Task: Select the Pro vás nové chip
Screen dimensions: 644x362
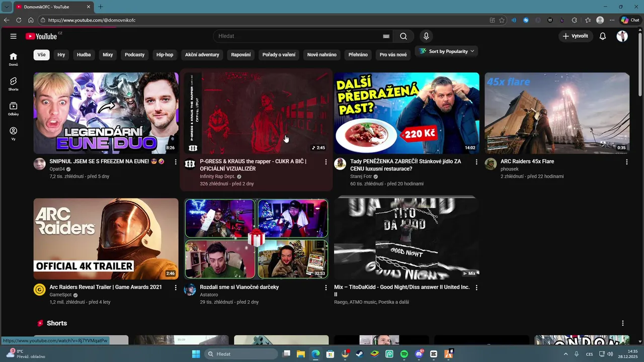Action: [x=393, y=55]
